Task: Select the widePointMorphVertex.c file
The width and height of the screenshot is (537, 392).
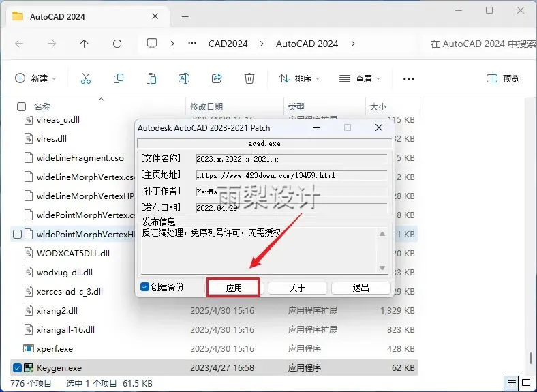Action: 85,215
